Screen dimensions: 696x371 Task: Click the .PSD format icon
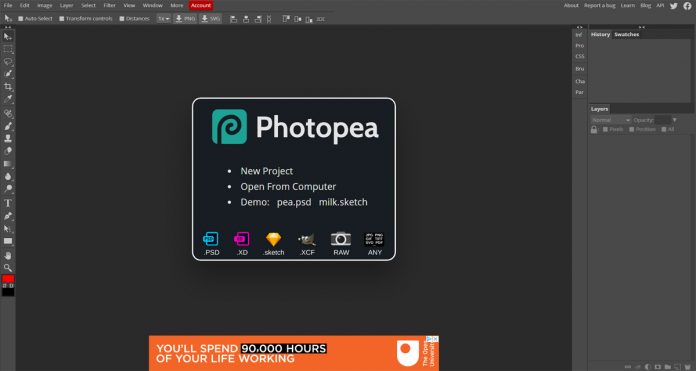click(211, 239)
